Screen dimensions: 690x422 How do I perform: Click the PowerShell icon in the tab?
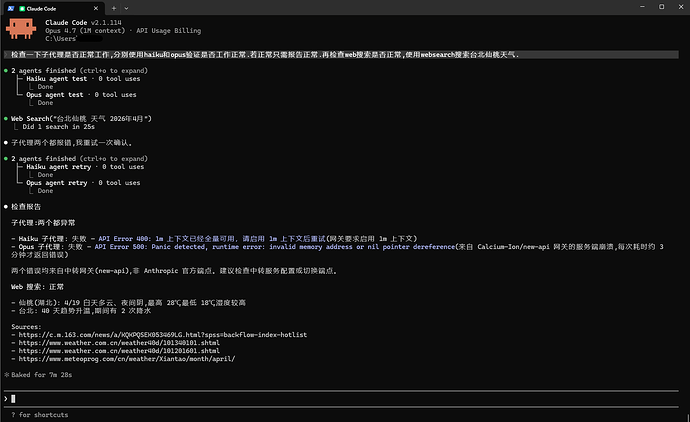point(11,8)
